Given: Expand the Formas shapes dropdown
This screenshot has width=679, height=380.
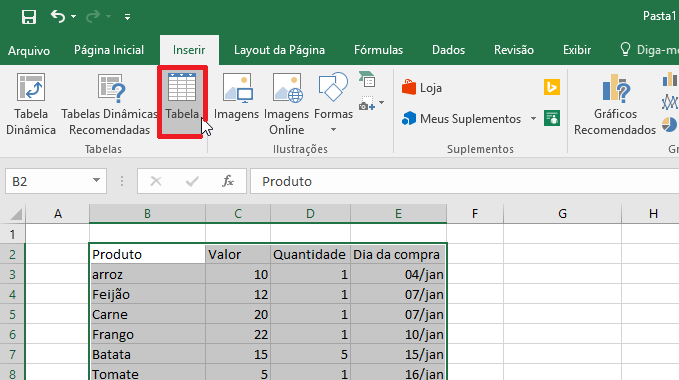Looking at the screenshot, I should pyautogui.click(x=333, y=129).
